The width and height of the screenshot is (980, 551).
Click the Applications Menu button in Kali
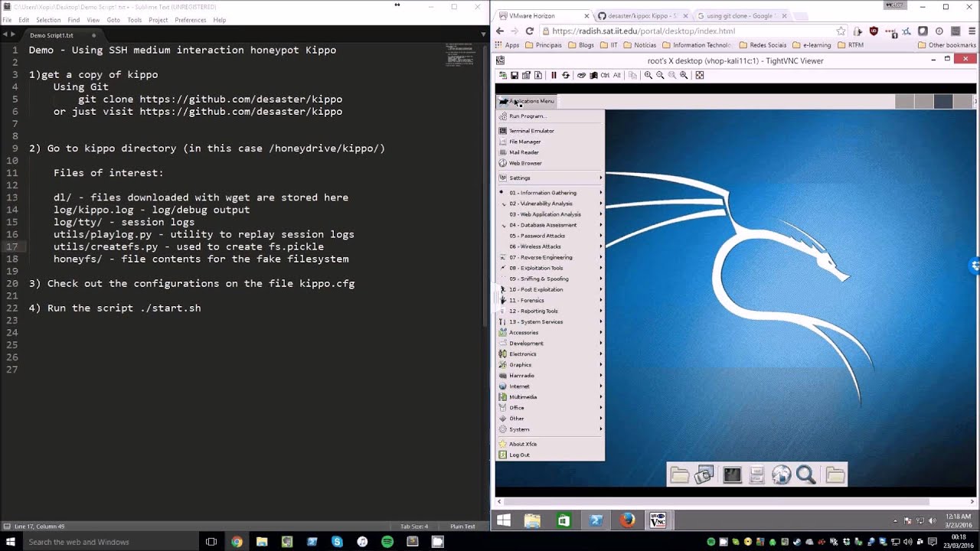coord(526,101)
